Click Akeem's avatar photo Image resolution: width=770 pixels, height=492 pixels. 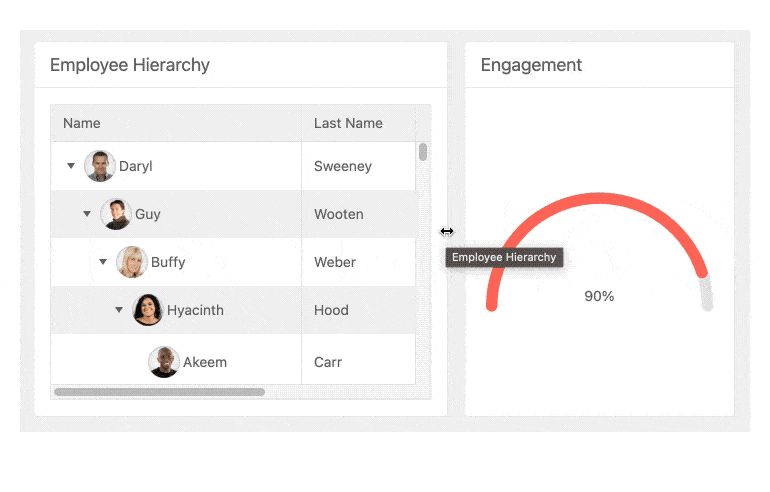point(164,362)
